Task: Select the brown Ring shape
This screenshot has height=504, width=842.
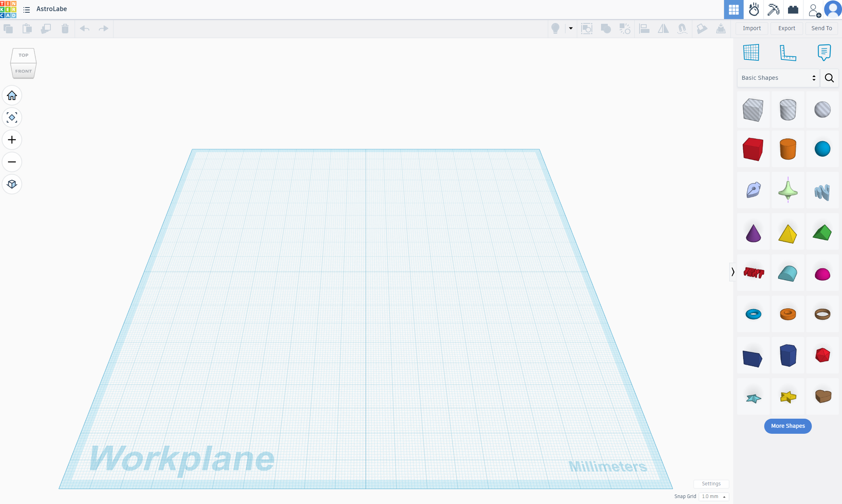Action: point(823,314)
